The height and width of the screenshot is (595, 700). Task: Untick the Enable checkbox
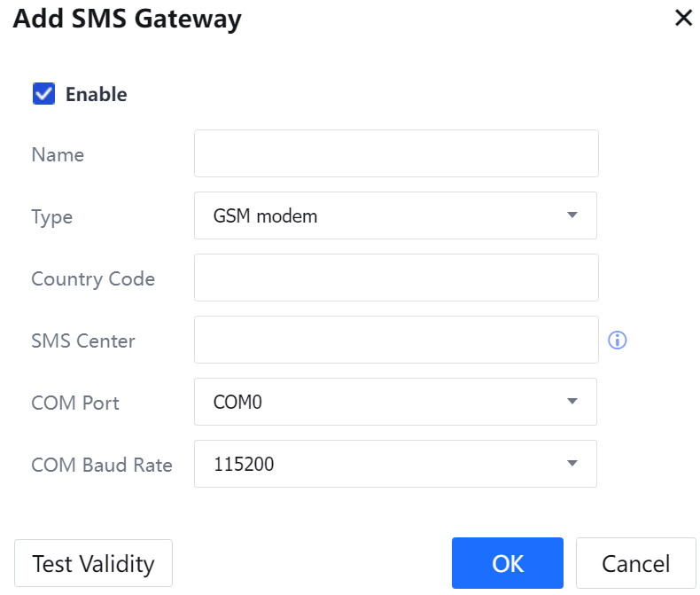pyautogui.click(x=43, y=94)
